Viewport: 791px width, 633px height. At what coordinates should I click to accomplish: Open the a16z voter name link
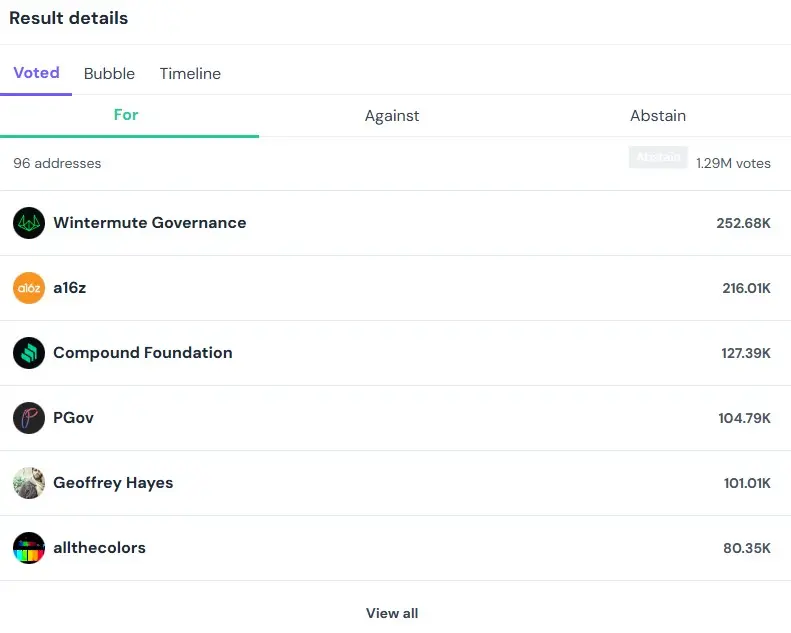[70, 288]
